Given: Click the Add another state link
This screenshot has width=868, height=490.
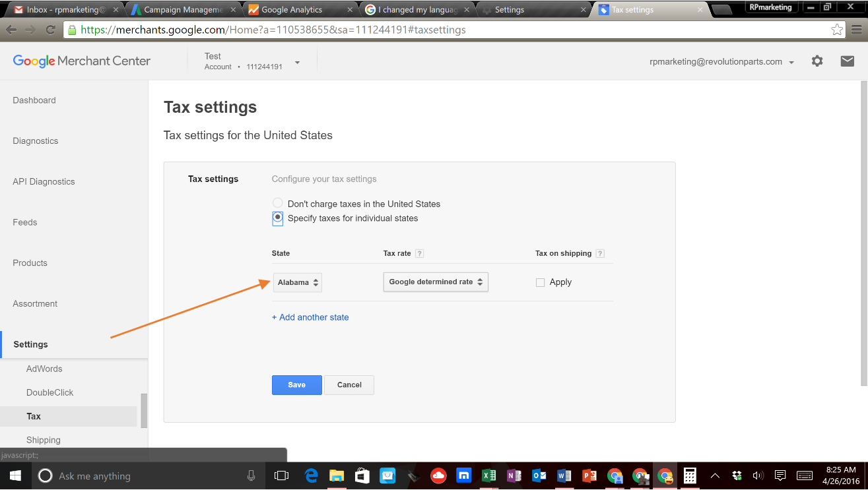Looking at the screenshot, I should pos(310,317).
